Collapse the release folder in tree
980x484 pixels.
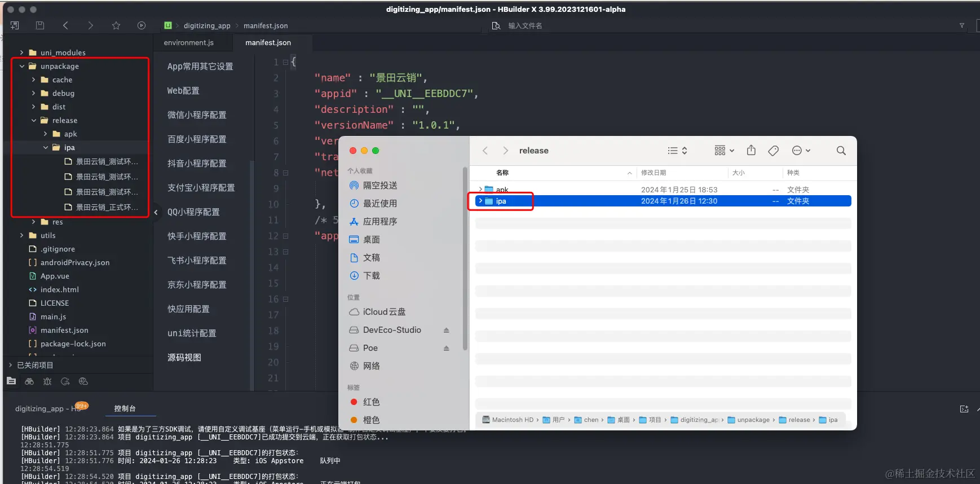pos(34,120)
